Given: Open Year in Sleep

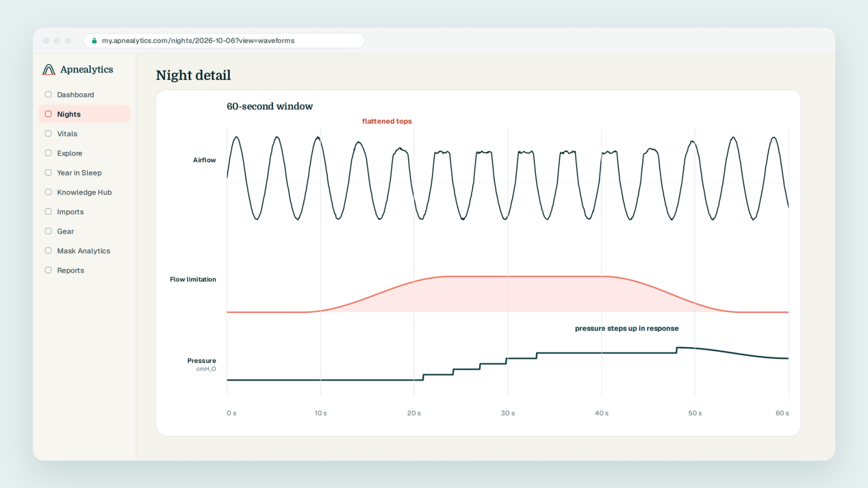Looking at the screenshot, I should (84, 172).
